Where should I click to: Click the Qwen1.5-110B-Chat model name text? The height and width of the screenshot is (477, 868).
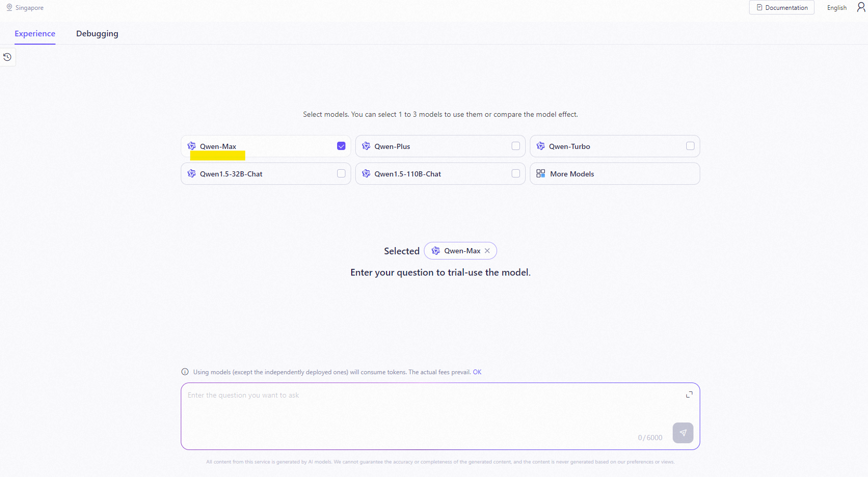pos(408,174)
